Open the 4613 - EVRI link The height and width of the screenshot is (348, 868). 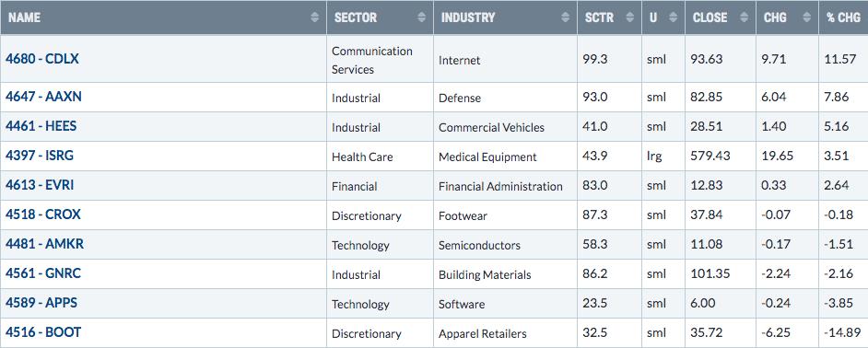pos(40,185)
